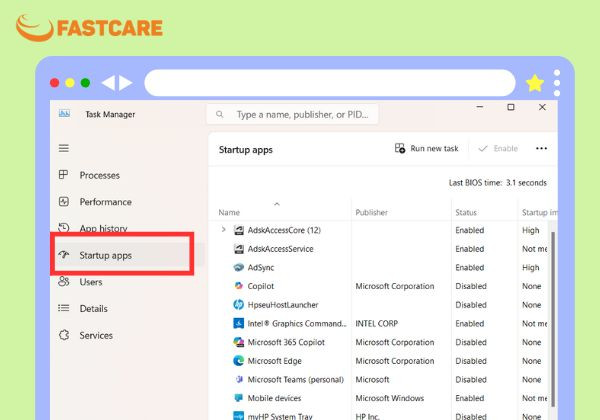Sort by the Publisher column header
600x420 pixels.
(x=371, y=212)
